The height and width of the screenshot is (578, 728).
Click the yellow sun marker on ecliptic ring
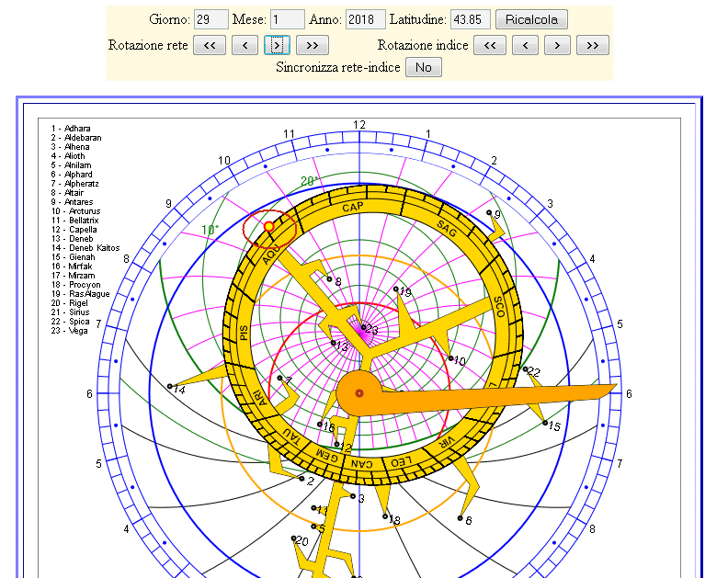click(269, 226)
